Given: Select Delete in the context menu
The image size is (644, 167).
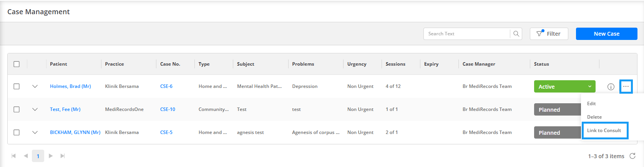Looking at the screenshot, I should pyautogui.click(x=594, y=117).
